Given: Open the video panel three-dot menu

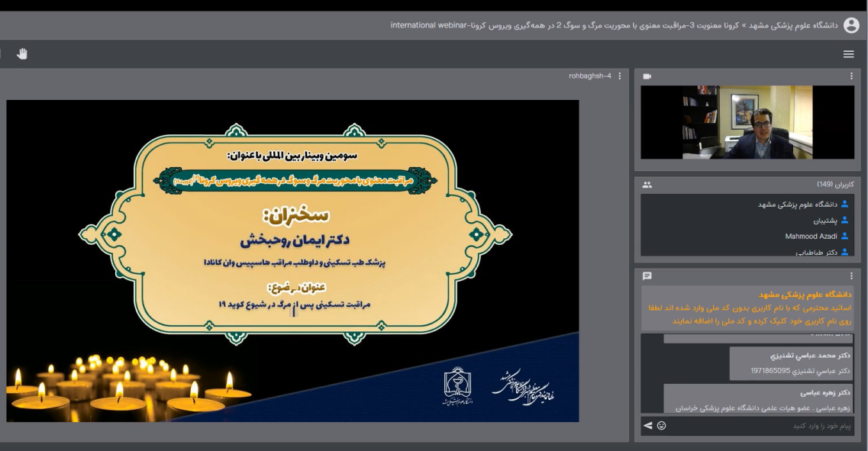Looking at the screenshot, I should pos(851,76).
